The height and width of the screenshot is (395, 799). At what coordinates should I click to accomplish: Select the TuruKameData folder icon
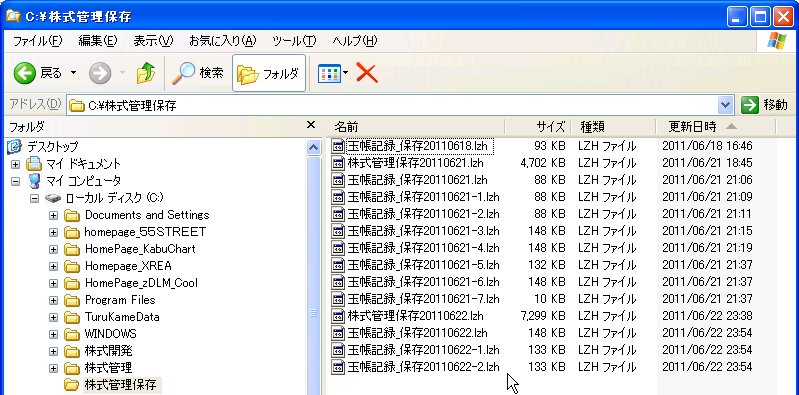click(72, 317)
